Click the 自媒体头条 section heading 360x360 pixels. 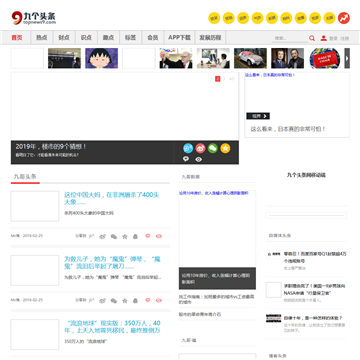[x=280, y=235]
